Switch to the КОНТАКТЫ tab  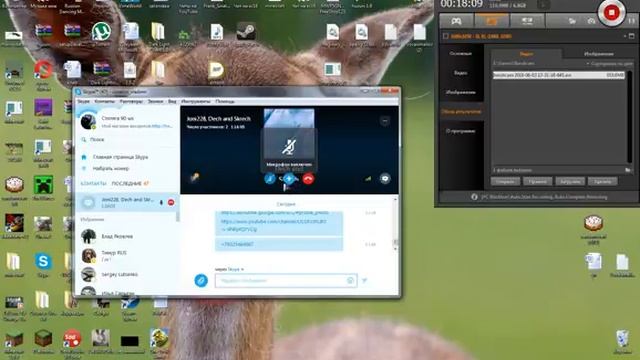pyautogui.click(x=93, y=184)
